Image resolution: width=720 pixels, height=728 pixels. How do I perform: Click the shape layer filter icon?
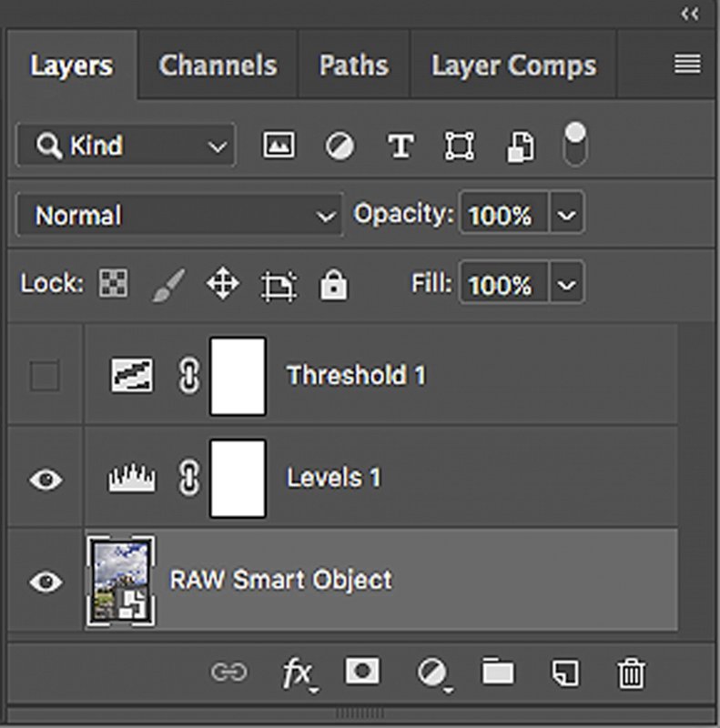point(460,146)
